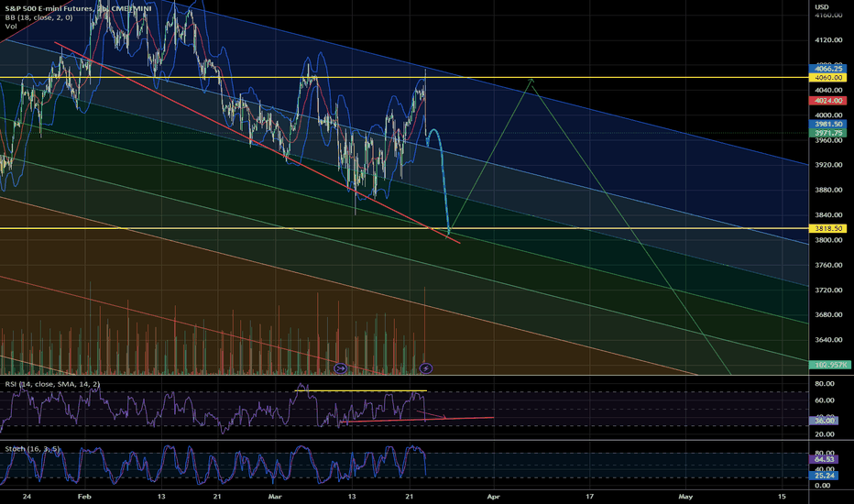Image resolution: width=854 pixels, height=504 pixels.
Task: Click the 24 date label on the time axis
Action: click(x=27, y=497)
